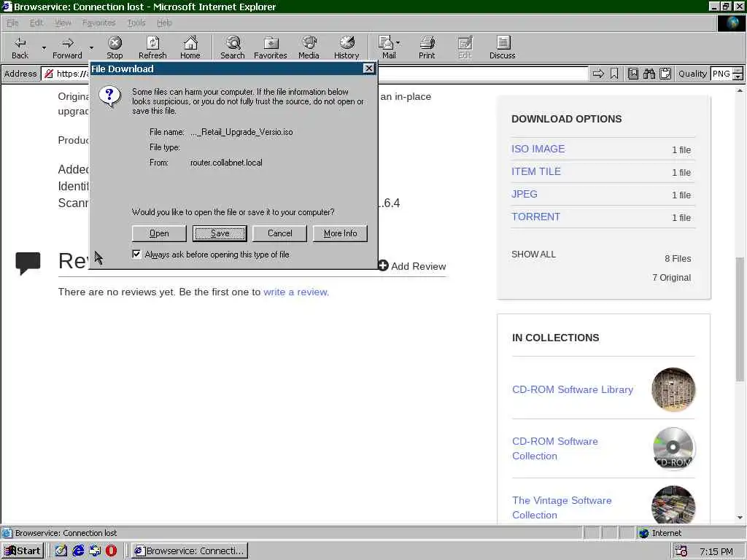Click the Internet zone status bar indicator

(x=660, y=533)
